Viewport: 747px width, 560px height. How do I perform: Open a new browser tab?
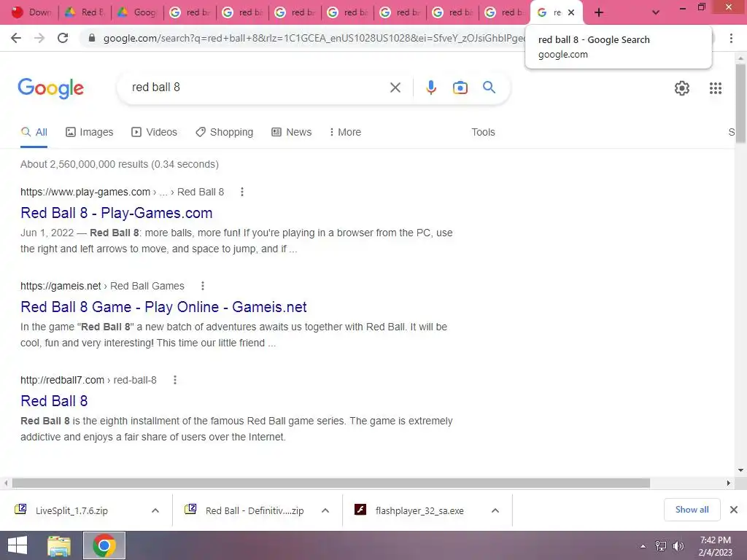[x=599, y=13]
